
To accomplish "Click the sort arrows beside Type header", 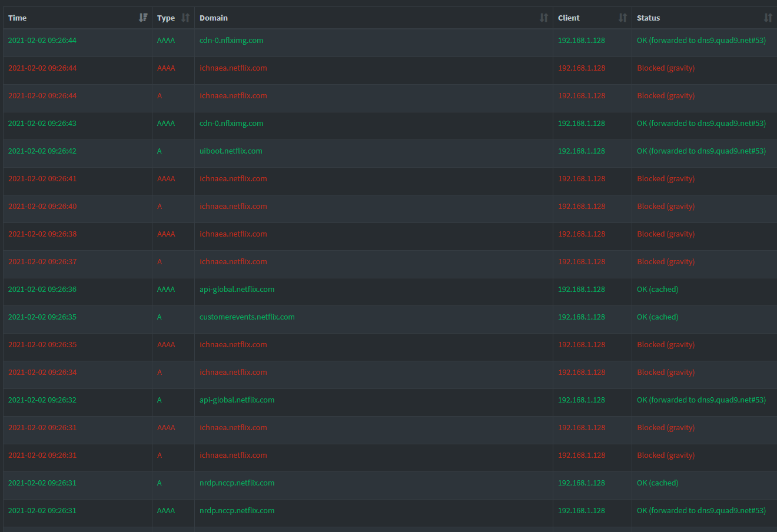I will coord(185,18).
